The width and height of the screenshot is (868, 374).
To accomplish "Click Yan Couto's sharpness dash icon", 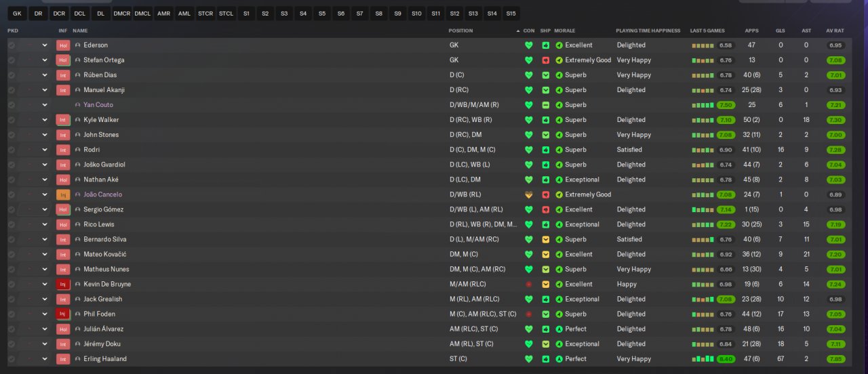I will pos(545,105).
